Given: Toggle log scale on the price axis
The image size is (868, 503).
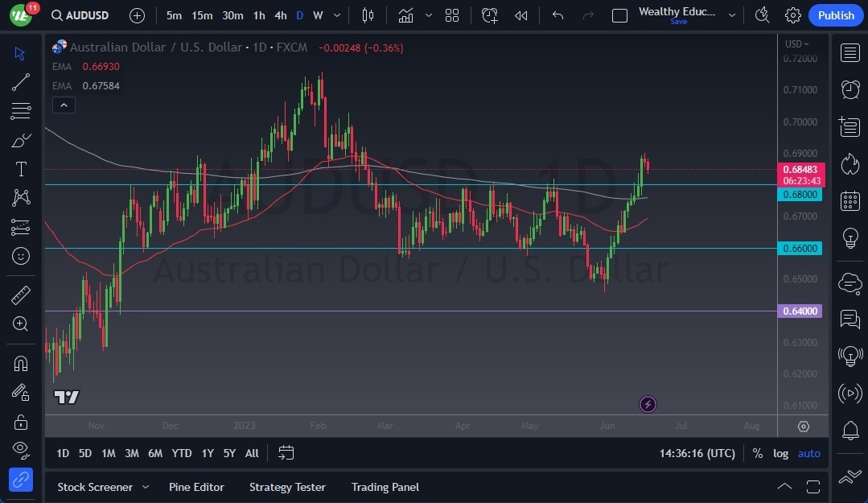Looking at the screenshot, I should [x=780, y=453].
